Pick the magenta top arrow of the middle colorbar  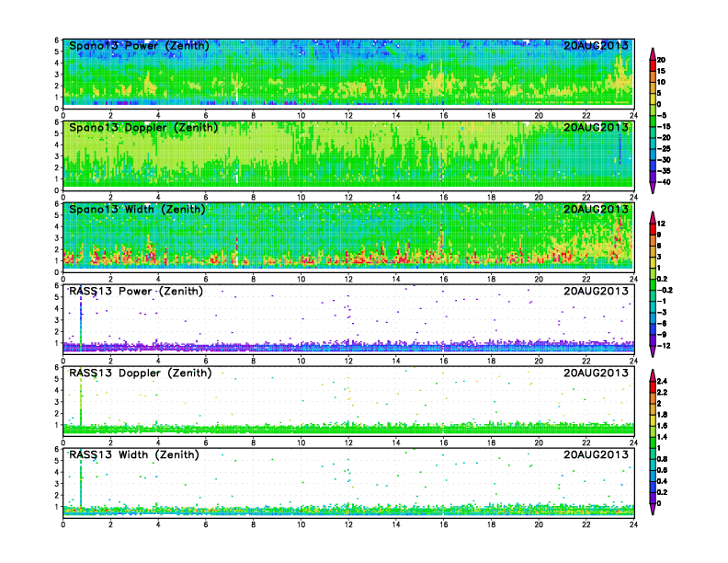coord(653,217)
